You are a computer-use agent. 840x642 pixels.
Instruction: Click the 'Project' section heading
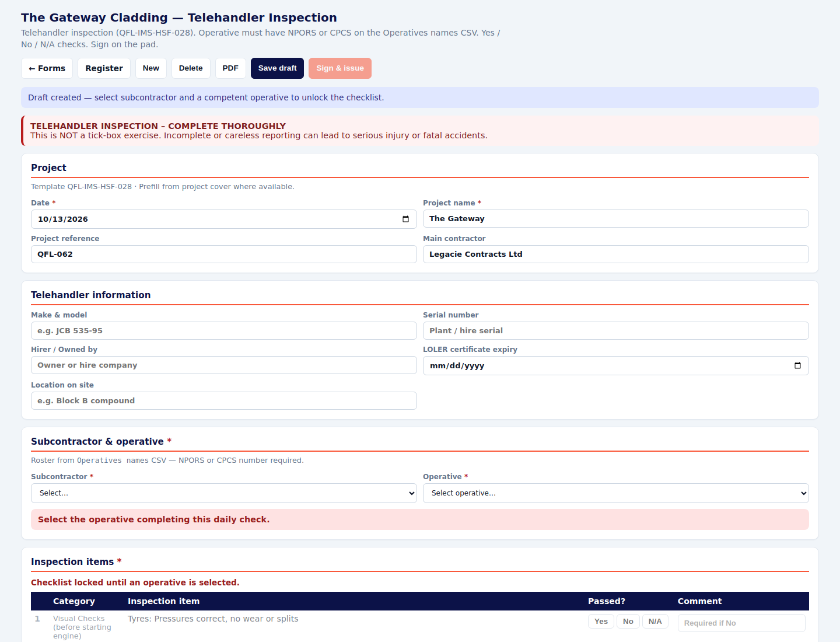click(48, 168)
